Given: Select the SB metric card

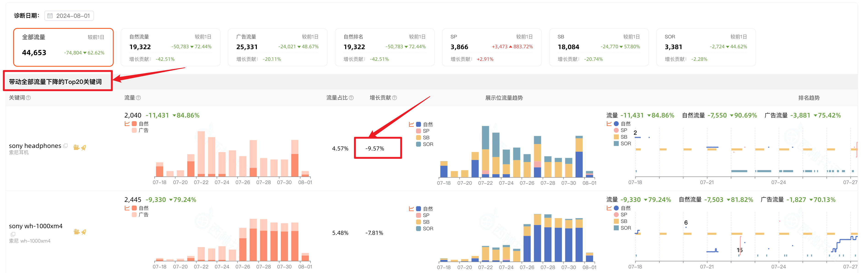Looking at the screenshot, I should tap(599, 47).
